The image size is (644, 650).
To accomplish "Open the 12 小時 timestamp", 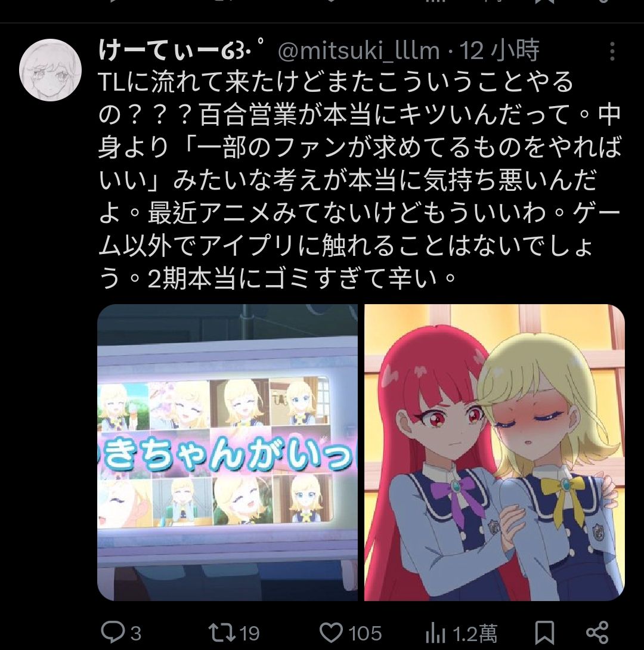I will pyautogui.click(x=499, y=51).
